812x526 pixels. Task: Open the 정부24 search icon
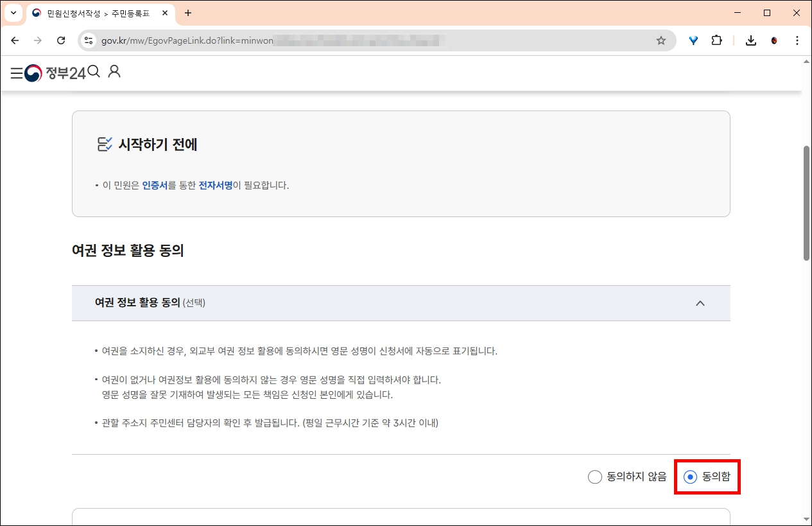(x=94, y=72)
